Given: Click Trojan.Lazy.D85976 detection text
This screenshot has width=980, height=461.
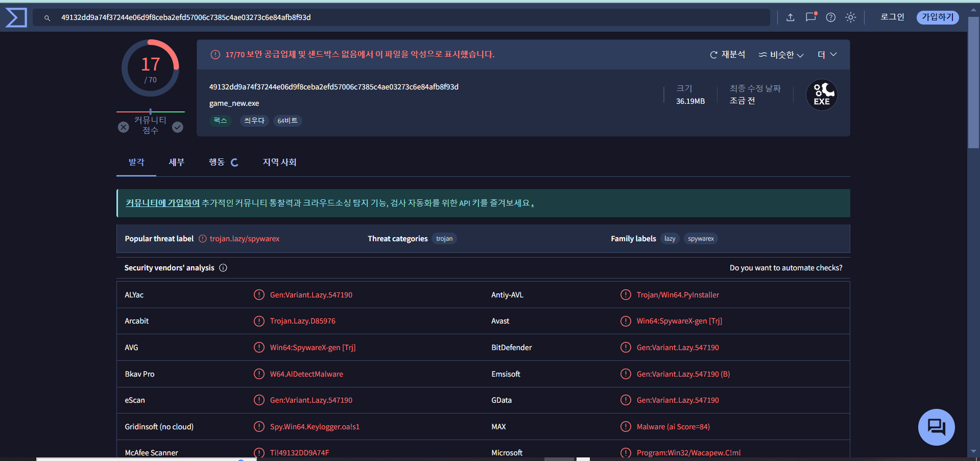Looking at the screenshot, I should pos(303,321).
